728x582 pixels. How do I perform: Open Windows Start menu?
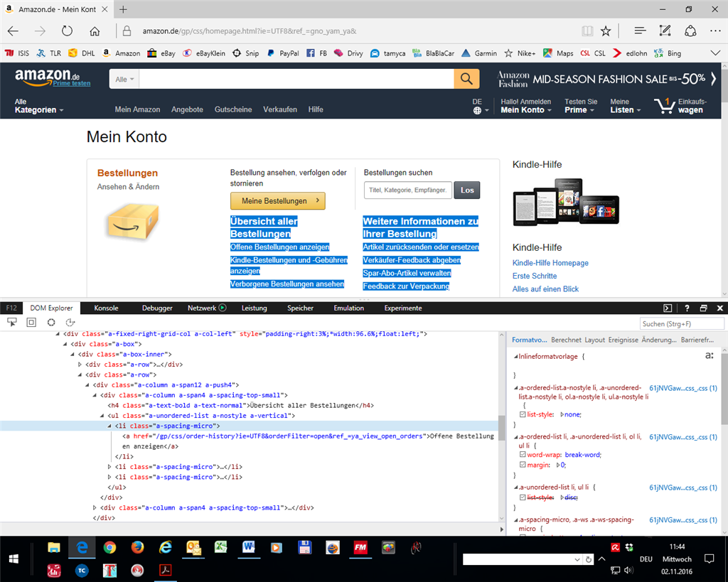click(14, 559)
